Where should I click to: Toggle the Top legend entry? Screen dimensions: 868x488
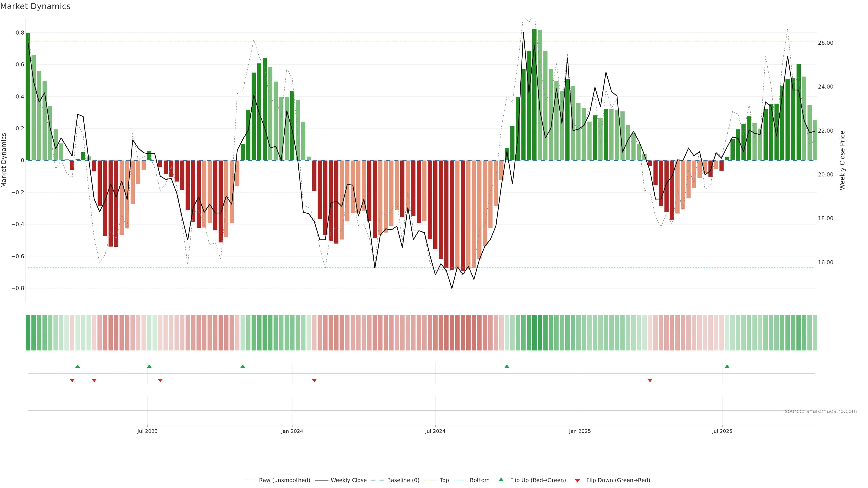444,480
